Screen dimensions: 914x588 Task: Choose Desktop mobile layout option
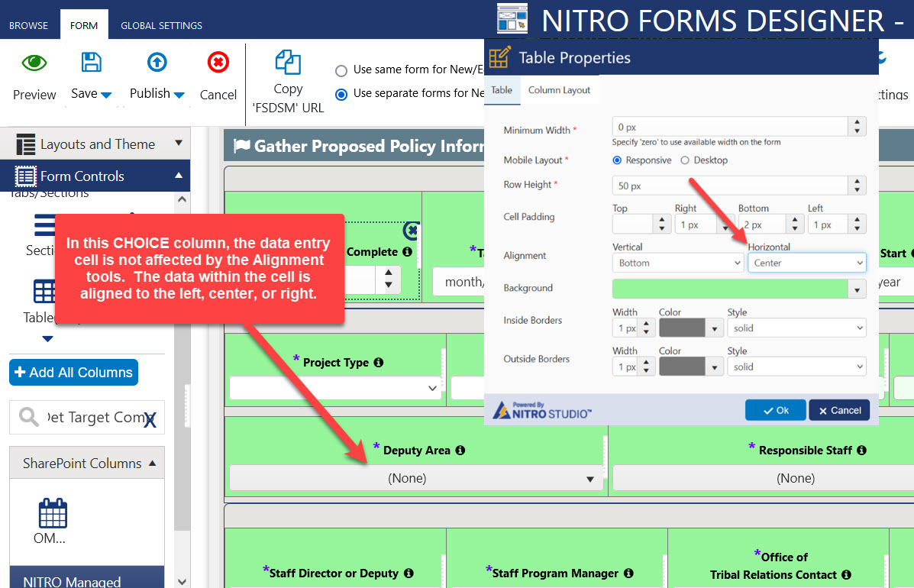[x=685, y=160]
